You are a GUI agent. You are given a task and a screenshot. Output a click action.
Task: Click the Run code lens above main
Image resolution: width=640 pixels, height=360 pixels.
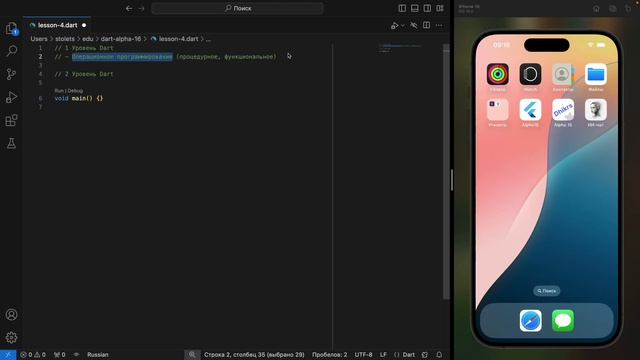pyautogui.click(x=59, y=91)
